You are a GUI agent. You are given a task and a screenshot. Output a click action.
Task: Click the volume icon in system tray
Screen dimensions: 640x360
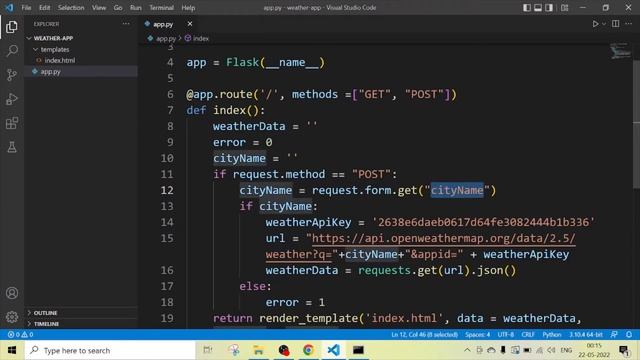point(551,350)
